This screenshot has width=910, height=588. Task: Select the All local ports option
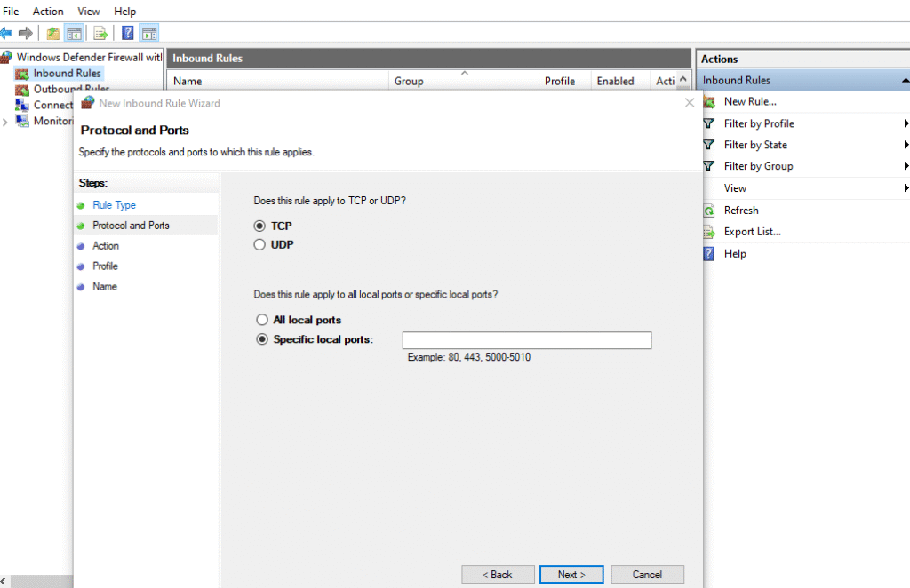tap(262, 320)
